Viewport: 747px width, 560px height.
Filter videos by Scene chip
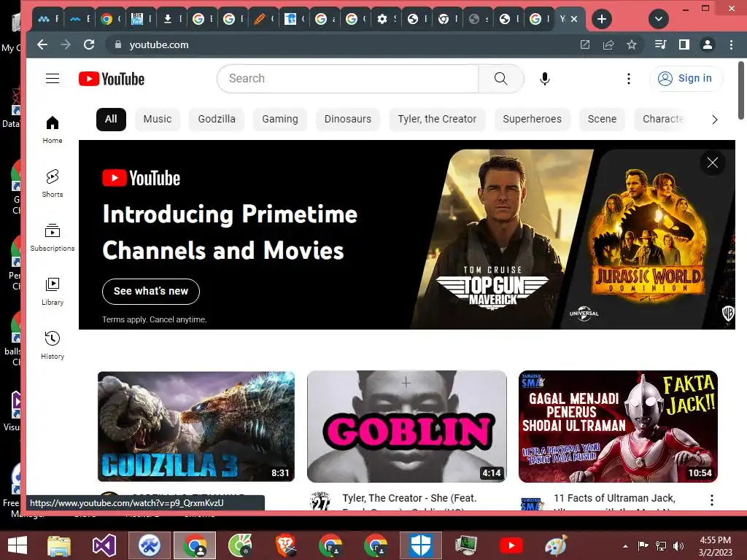pos(602,119)
